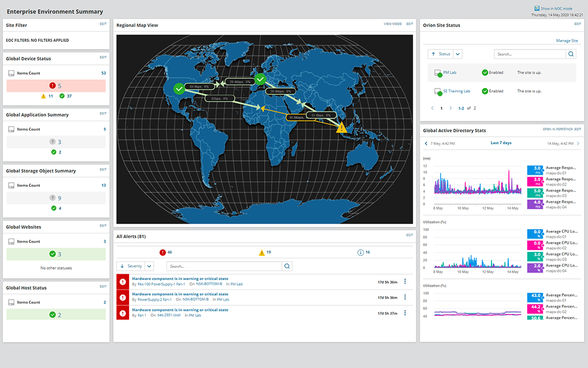Click the search magnifier in Orion Site Status
The image size is (588, 368).
(570, 54)
